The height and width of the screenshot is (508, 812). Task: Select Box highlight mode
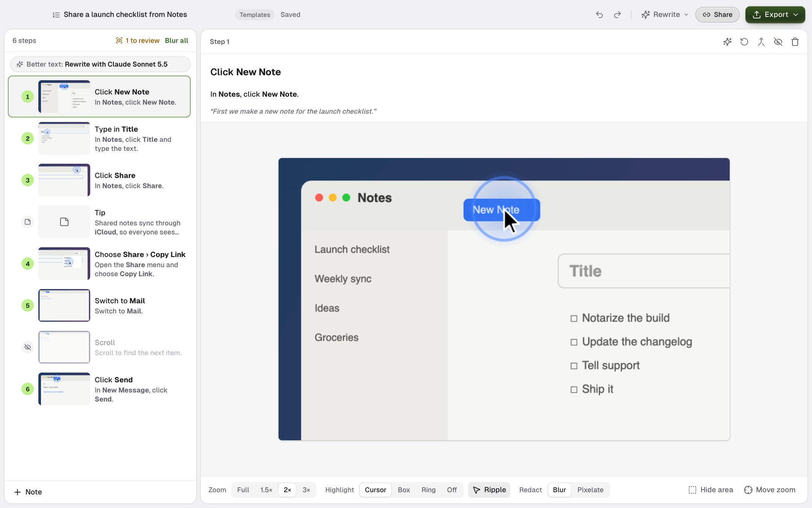404,490
